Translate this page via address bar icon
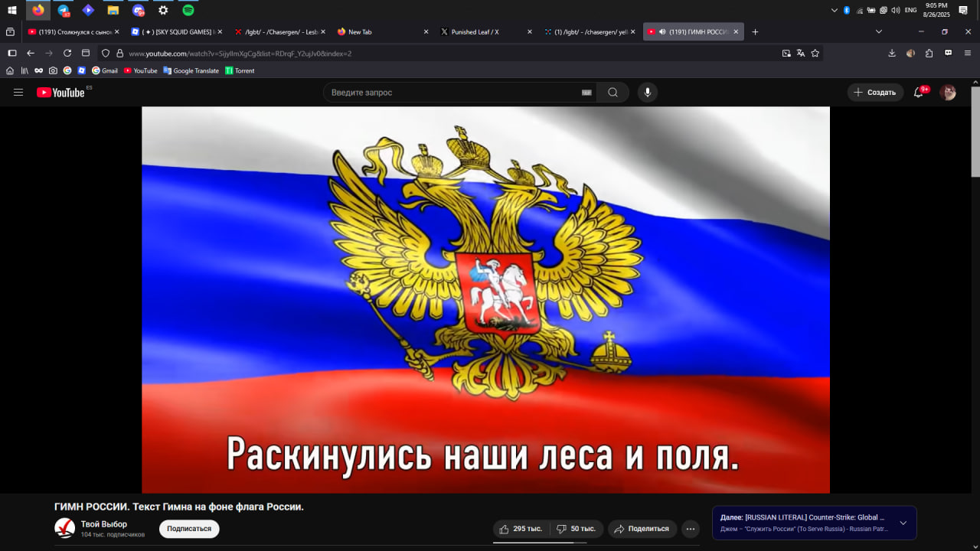The image size is (980, 551). pyautogui.click(x=801, y=54)
